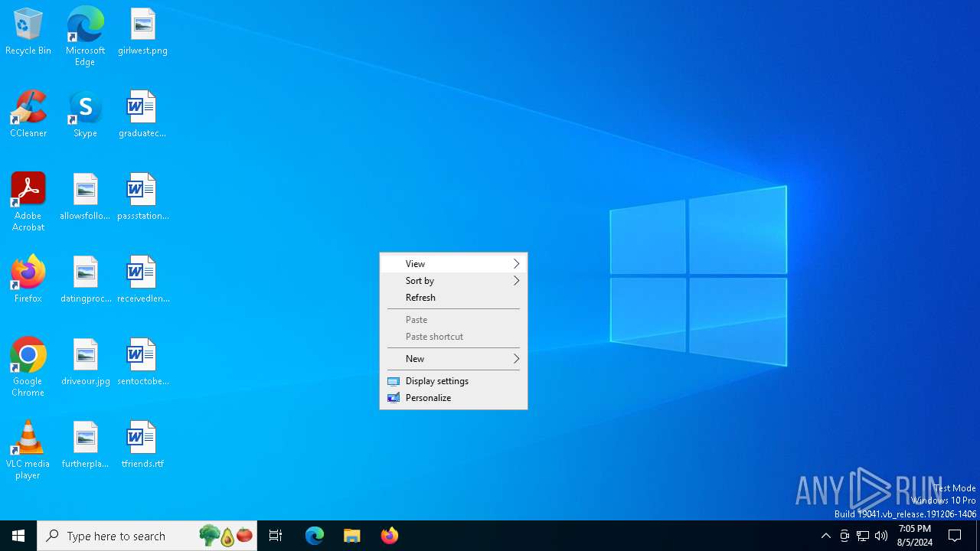
Task: Open File Explorer from the taskbar
Action: [x=352, y=536]
